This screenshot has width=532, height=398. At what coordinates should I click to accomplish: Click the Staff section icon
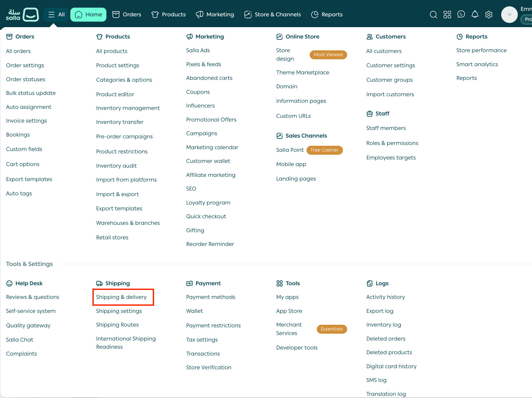(x=370, y=114)
